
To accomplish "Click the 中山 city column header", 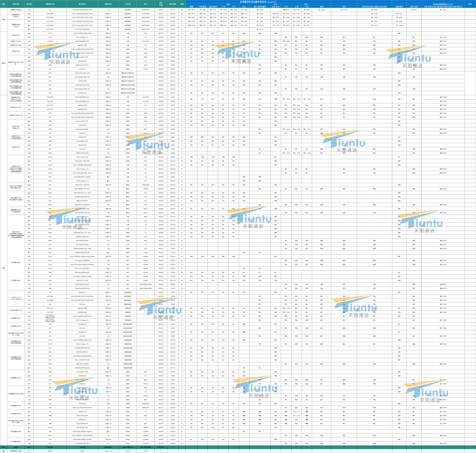I will pos(234,7).
